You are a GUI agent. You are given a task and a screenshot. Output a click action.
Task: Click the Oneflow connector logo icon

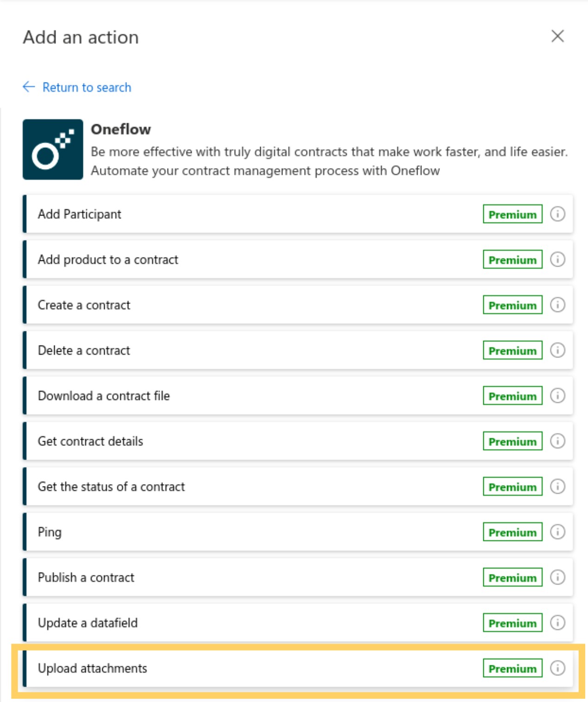click(x=52, y=149)
